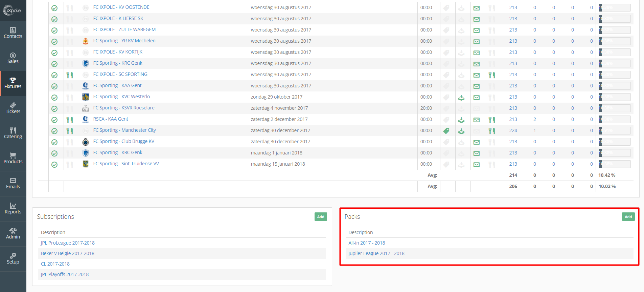Image resolution: width=644 pixels, height=292 pixels.
Task: Open fixture RSCA - KAA Gent
Action: [x=111, y=119]
